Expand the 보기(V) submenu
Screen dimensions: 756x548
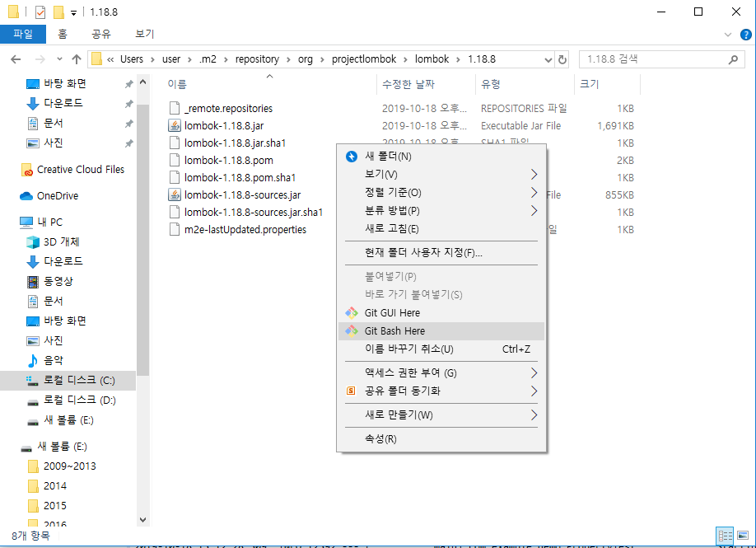pyautogui.click(x=534, y=174)
